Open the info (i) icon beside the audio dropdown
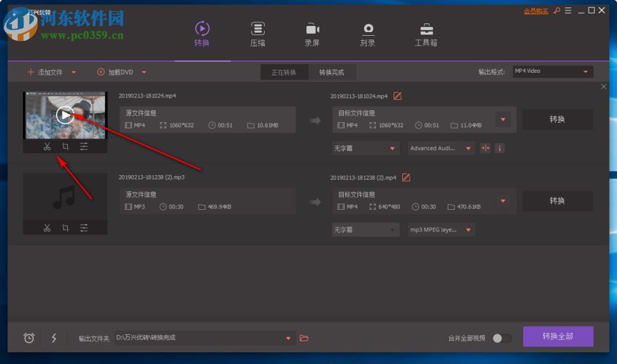Screen dimensions: 617x364 [x=500, y=148]
